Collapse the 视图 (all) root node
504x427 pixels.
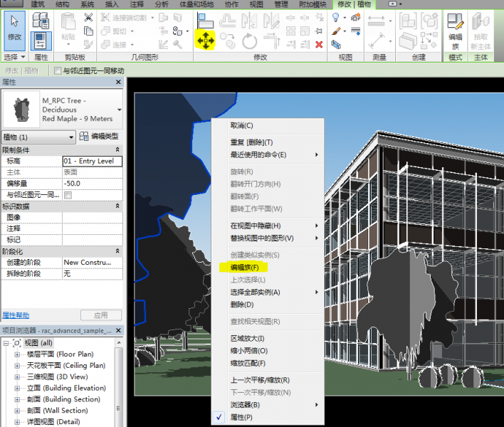pyautogui.click(x=6, y=343)
